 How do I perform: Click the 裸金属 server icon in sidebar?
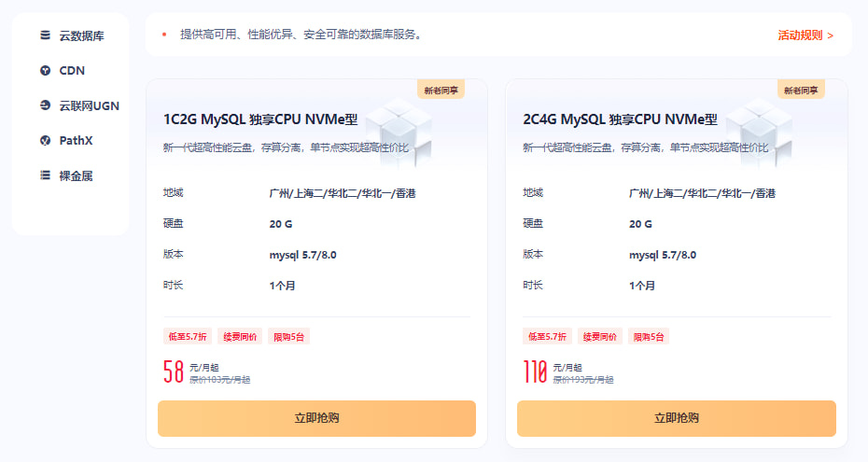click(x=45, y=175)
